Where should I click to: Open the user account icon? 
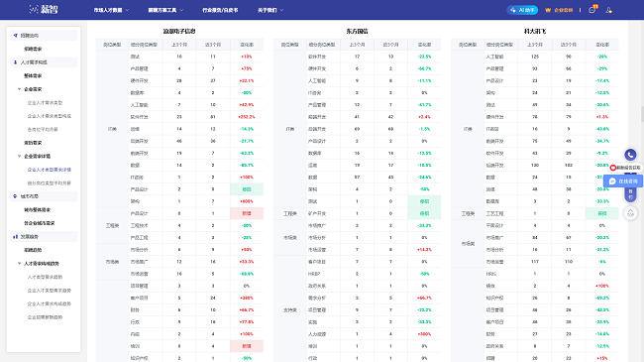point(608,10)
